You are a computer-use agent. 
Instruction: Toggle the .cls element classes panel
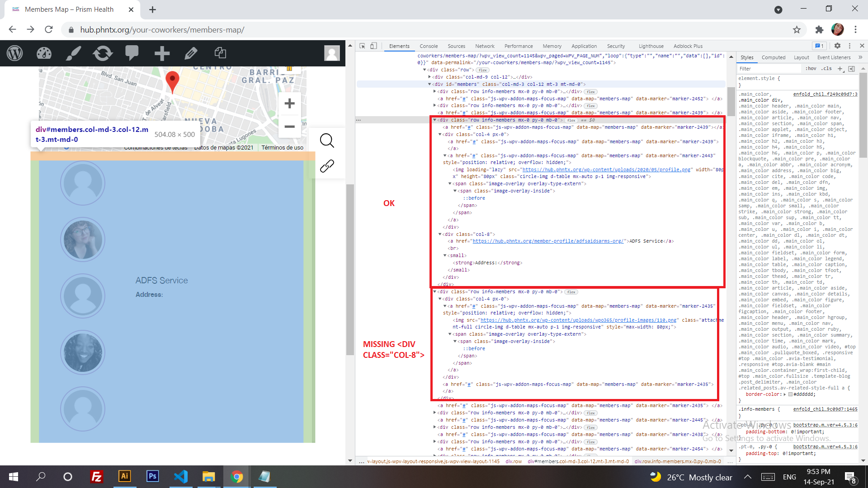[x=827, y=69]
